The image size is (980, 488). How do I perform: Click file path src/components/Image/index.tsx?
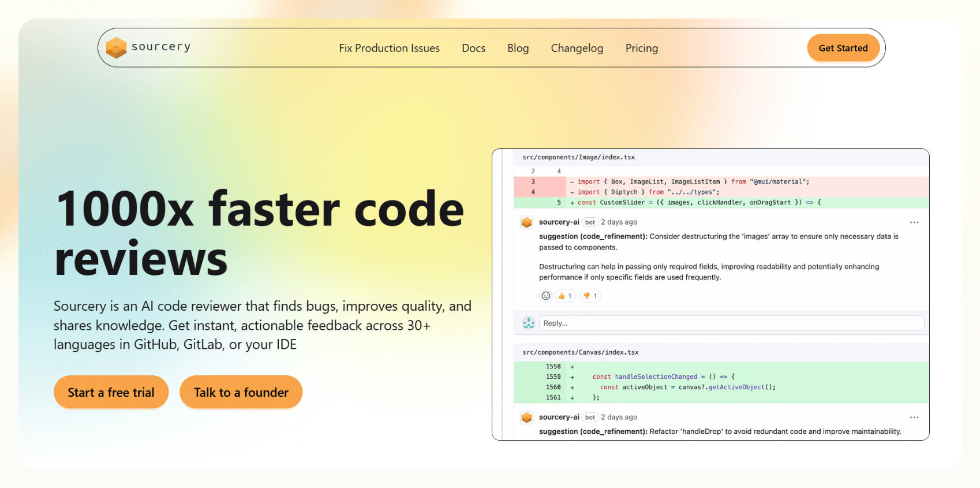click(578, 157)
